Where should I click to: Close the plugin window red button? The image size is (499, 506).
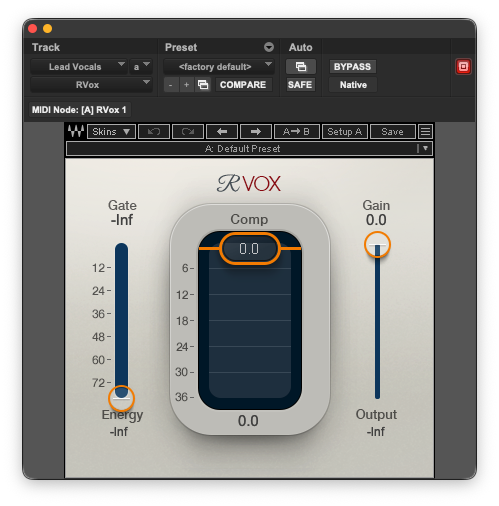(x=33, y=29)
